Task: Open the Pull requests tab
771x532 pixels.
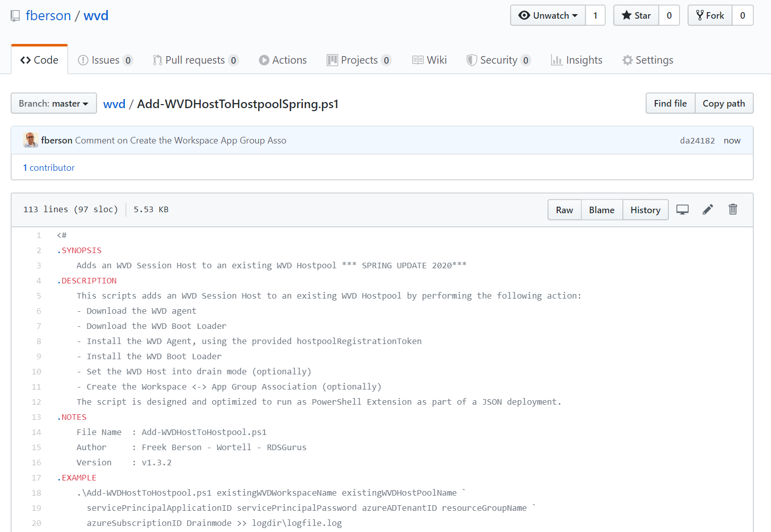Action: point(196,60)
